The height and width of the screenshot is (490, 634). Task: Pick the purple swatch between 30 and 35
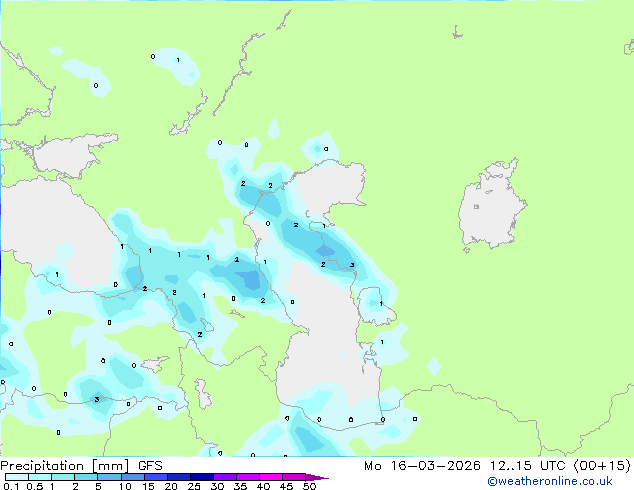225,477
